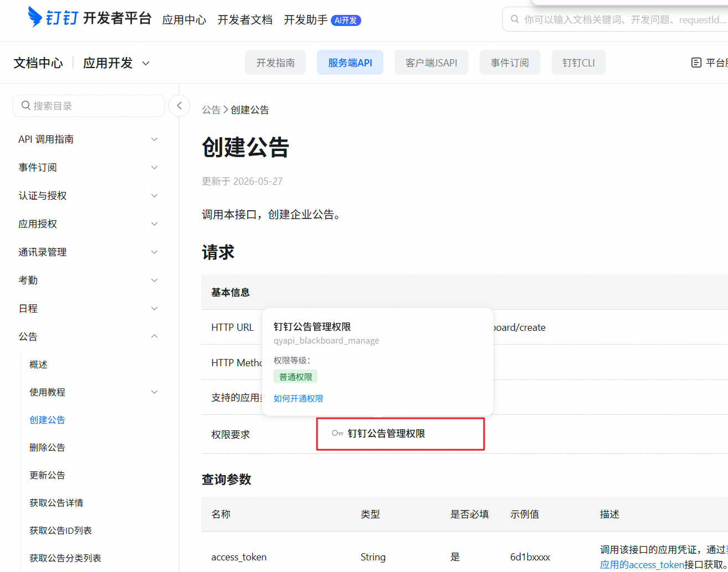The height and width of the screenshot is (572, 728).
Task: Open the 删除公告 page
Action: point(47,448)
